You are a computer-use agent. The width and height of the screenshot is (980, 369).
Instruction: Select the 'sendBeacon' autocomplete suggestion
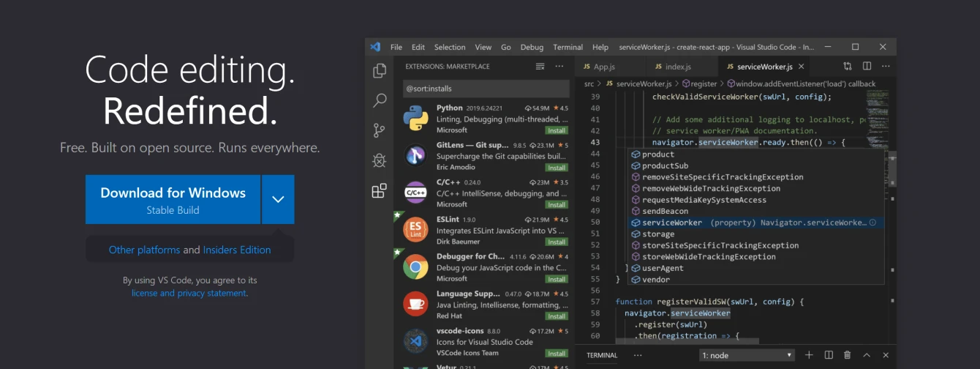(x=755, y=211)
